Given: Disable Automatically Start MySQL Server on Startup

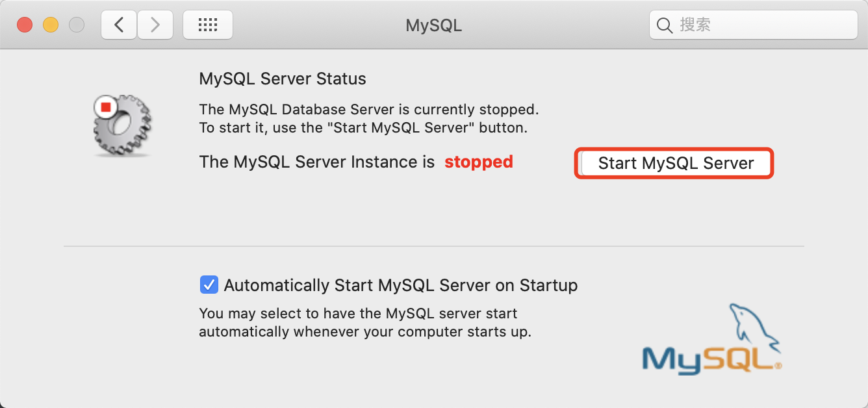Looking at the screenshot, I should pyautogui.click(x=209, y=285).
